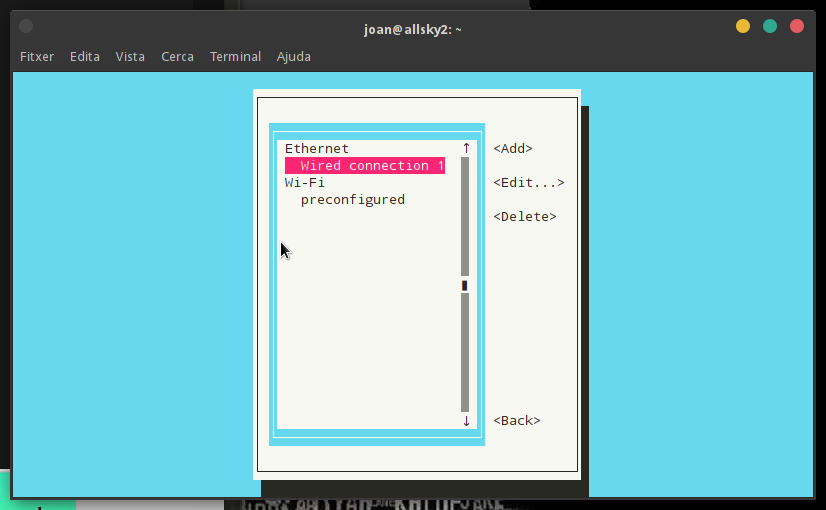The width and height of the screenshot is (826, 510).
Task: Select the preconfigured Wi-Fi connection
Action: coord(352,200)
